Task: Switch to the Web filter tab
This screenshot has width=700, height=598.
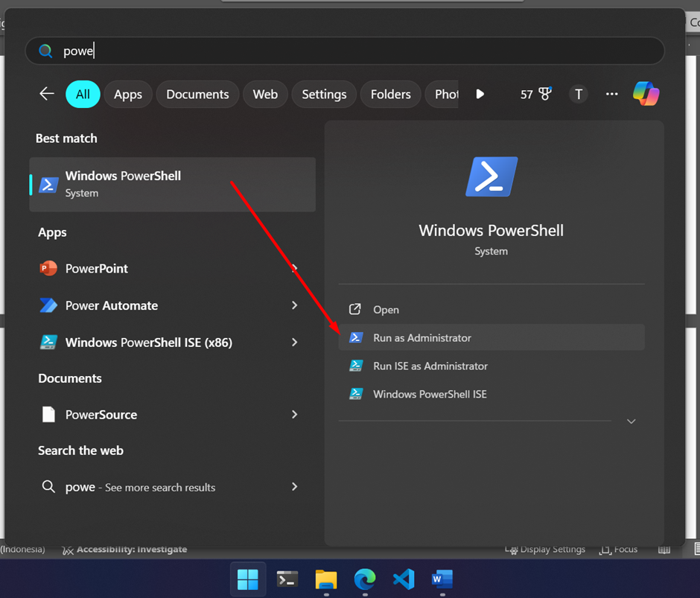Action: pos(265,95)
